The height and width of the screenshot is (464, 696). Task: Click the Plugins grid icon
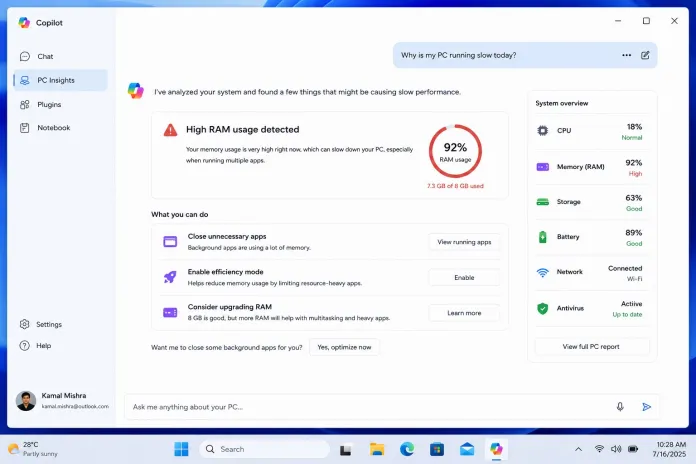[25, 105]
